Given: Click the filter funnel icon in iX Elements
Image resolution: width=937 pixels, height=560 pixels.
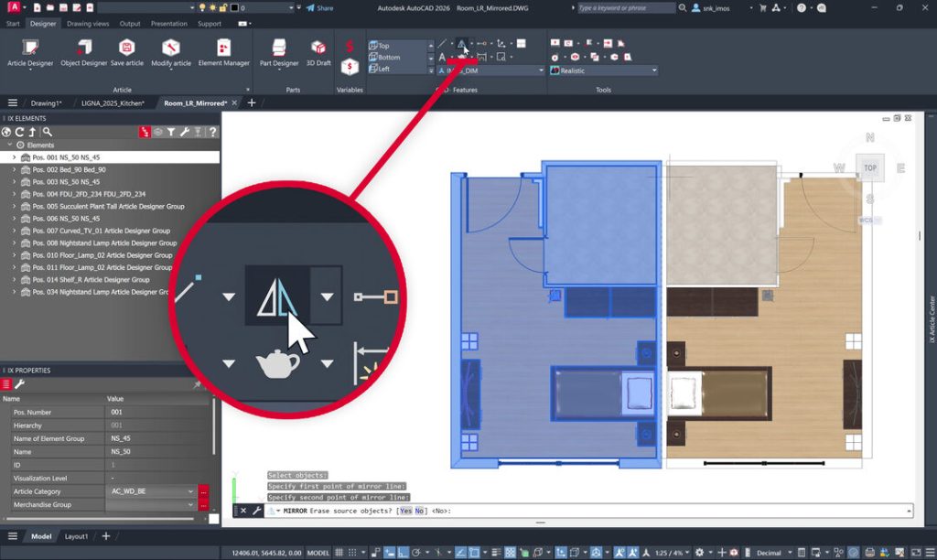Looking at the screenshot, I should tap(171, 132).
